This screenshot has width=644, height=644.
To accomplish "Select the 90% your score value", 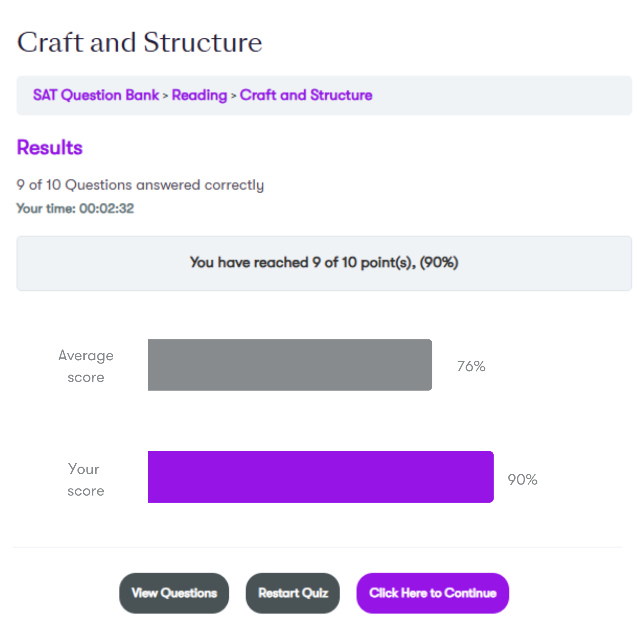I will point(522,479).
